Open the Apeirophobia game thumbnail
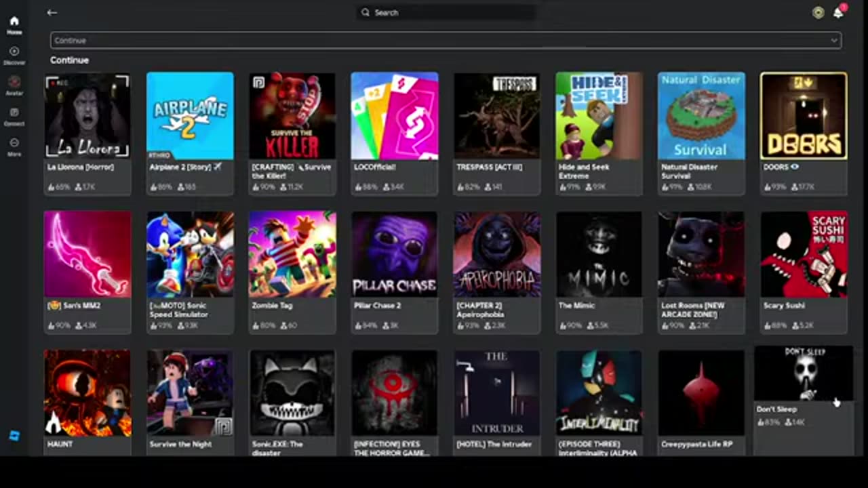Screen dimensions: 868x488 [497, 254]
